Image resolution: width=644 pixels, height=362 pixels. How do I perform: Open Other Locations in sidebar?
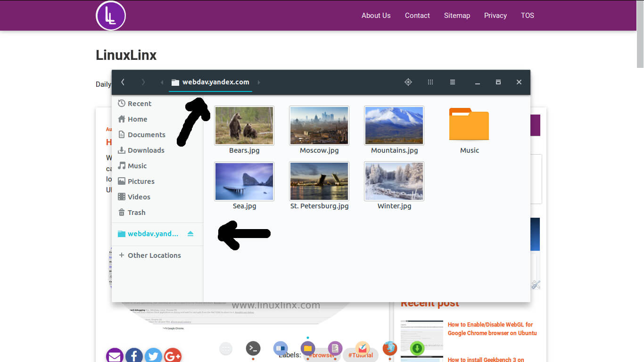pyautogui.click(x=157, y=255)
